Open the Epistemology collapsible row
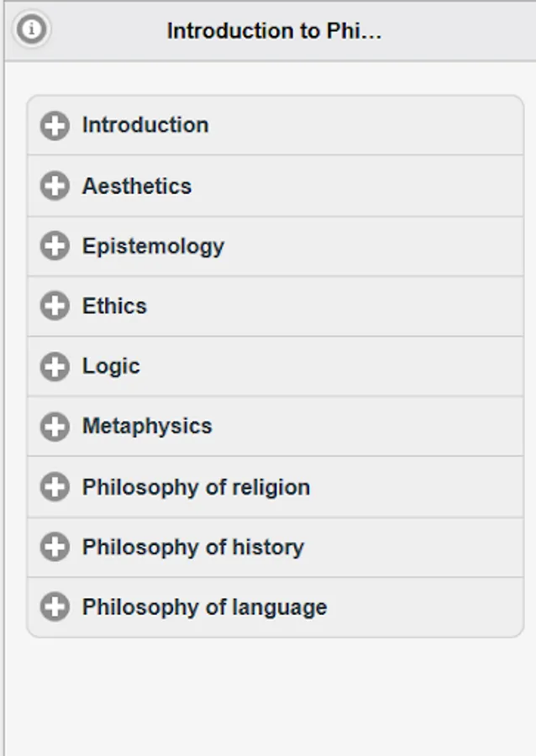Screen dimensions: 536x756 [153, 246]
